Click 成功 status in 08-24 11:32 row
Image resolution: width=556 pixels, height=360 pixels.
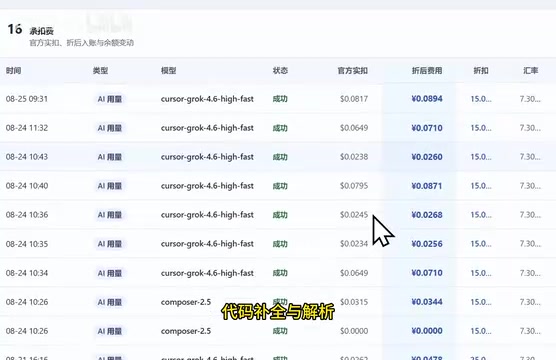tap(280, 128)
